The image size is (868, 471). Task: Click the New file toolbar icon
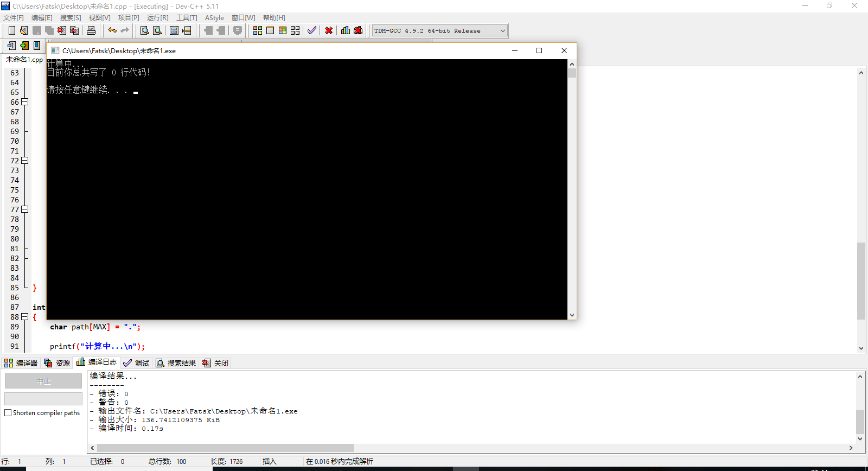tap(11, 30)
